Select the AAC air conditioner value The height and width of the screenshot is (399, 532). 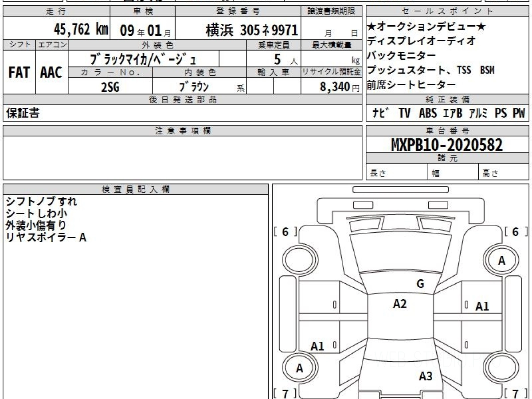pos(51,73)
